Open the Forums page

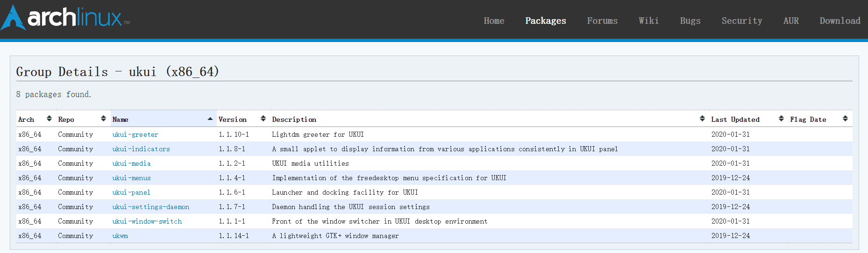point(602,21)
